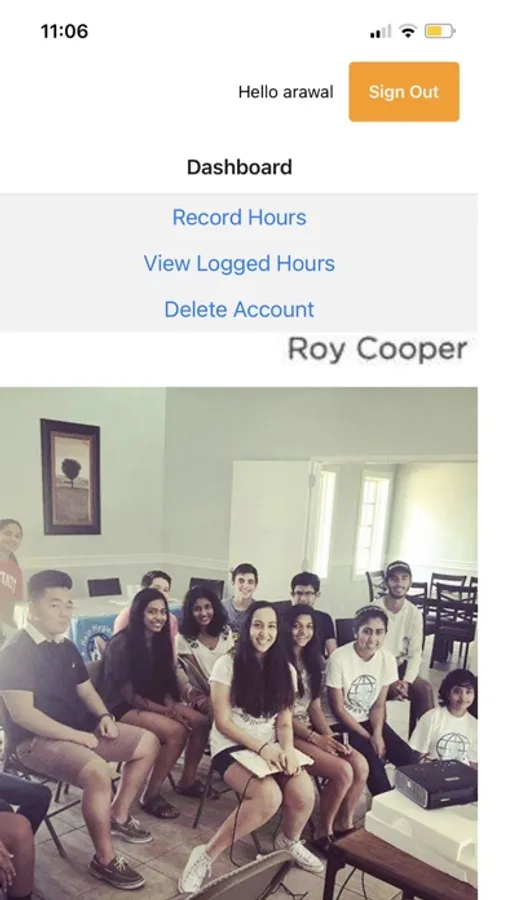Screen dimensions: 507x900
Task: Click the globe logo on child's shirt
Action: (x=453, y=745)
